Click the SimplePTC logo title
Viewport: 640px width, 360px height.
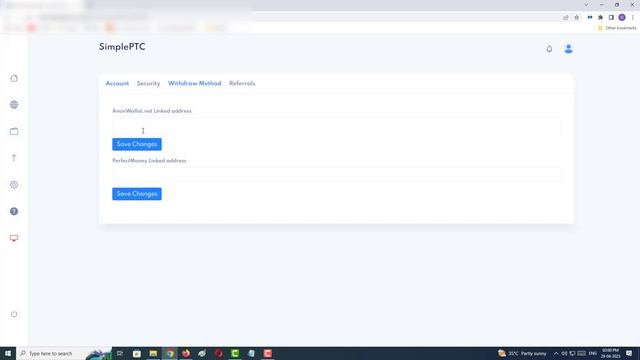click(x=122, y=47)
